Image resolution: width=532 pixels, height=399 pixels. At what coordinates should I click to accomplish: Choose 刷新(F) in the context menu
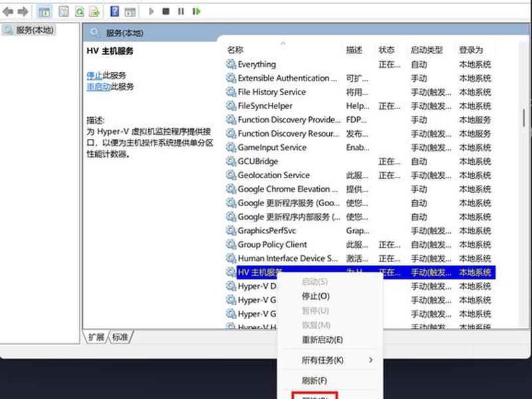(314, 380)
